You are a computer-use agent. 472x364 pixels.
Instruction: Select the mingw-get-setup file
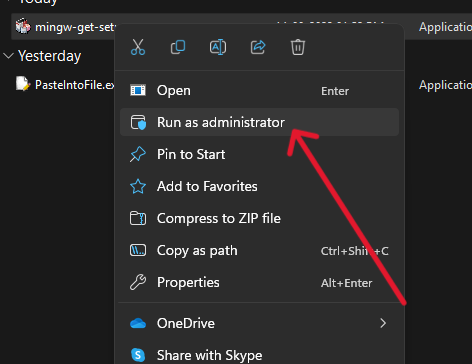tap(75, 27)
